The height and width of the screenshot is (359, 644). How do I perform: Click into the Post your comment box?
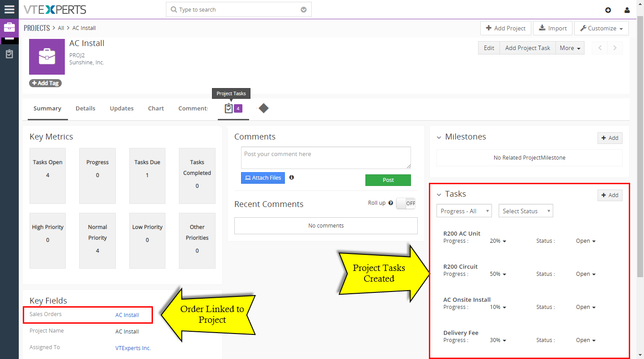[326, 158]
